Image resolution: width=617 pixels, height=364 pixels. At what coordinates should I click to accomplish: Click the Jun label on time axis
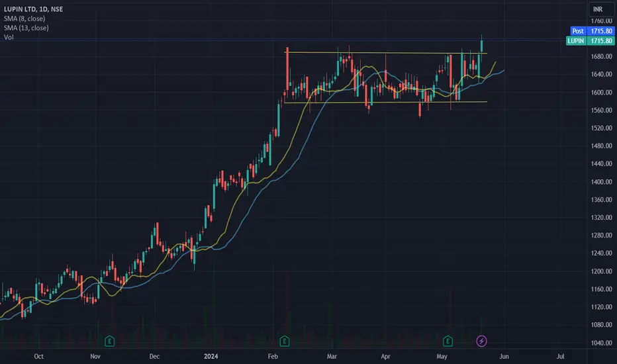pos(504,356)
